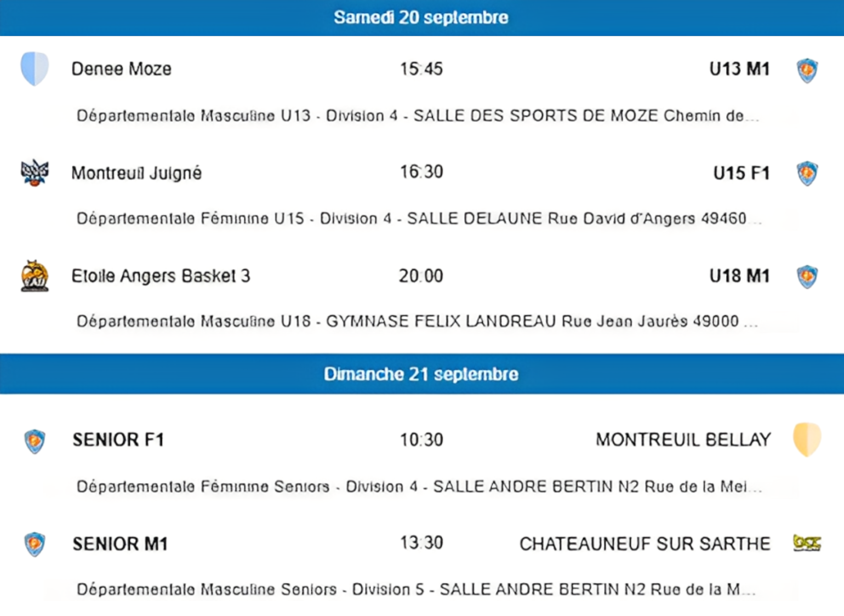Image resolution: width=844 pixels, height=616 pixels.
Task: Click the club crest beside SENIOR M1
Action: pos(35,544)
